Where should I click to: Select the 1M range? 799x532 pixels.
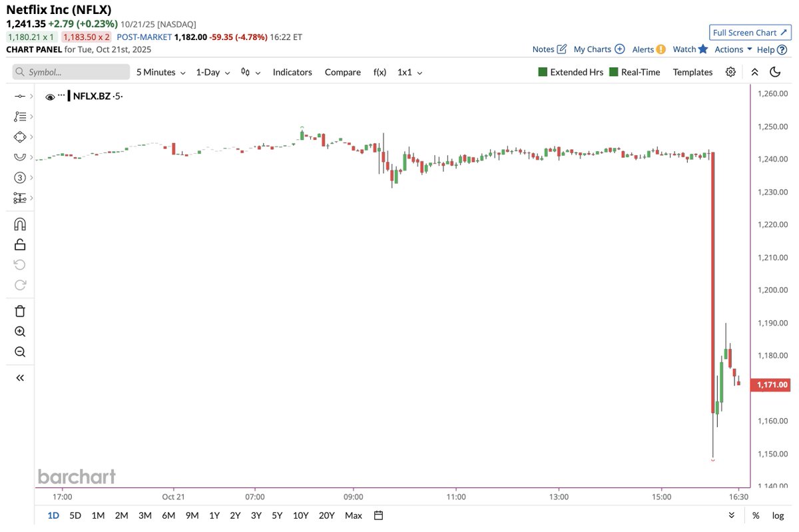[98, 515]
